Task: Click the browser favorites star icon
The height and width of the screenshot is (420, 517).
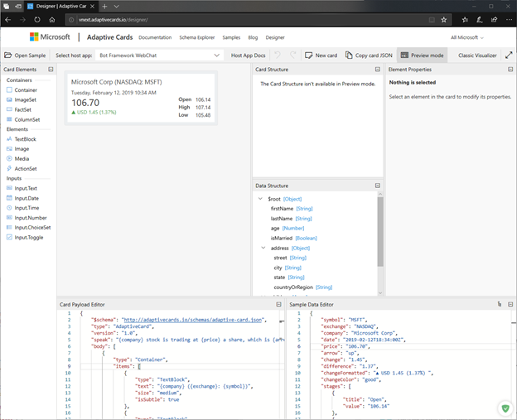Action: pos(444,20)
